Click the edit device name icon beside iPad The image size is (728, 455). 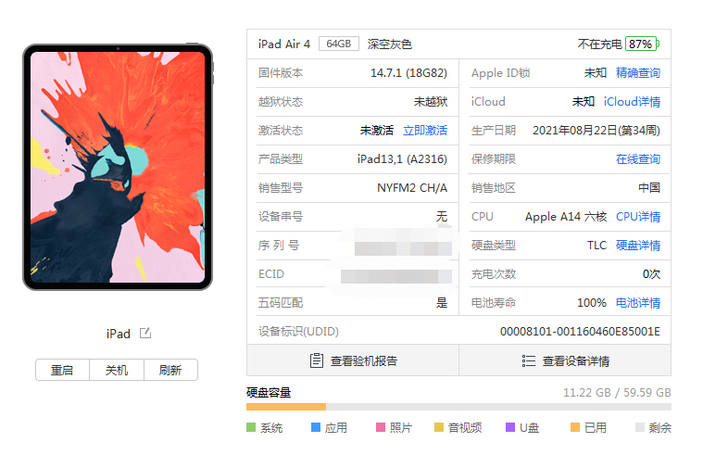pyautogui.click(x=145, y=333)
